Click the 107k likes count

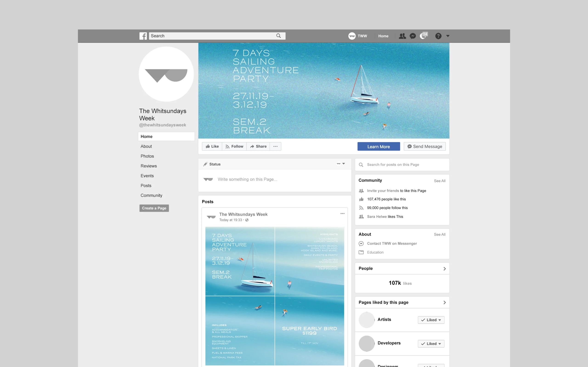pyautogui.click(x=400, y=283)
